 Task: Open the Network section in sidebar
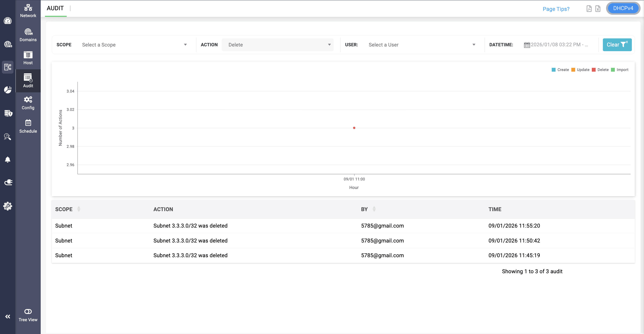tap(28, 10)
